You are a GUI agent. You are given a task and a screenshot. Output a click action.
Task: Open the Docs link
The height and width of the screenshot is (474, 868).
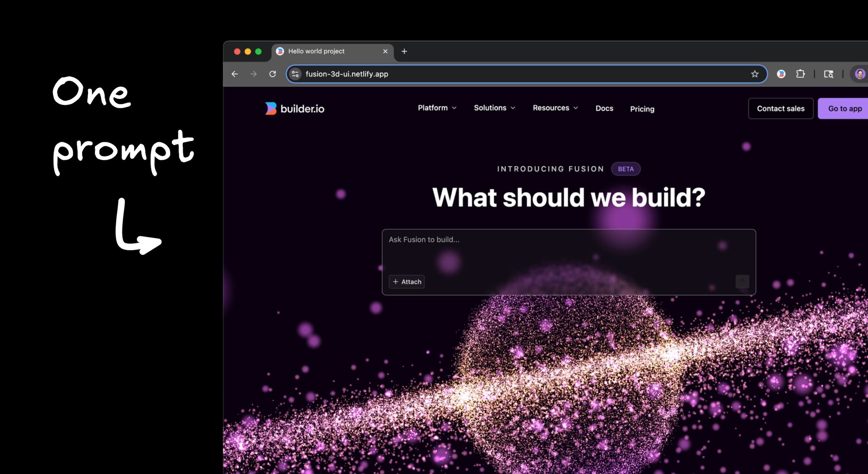tap(604, 109)
